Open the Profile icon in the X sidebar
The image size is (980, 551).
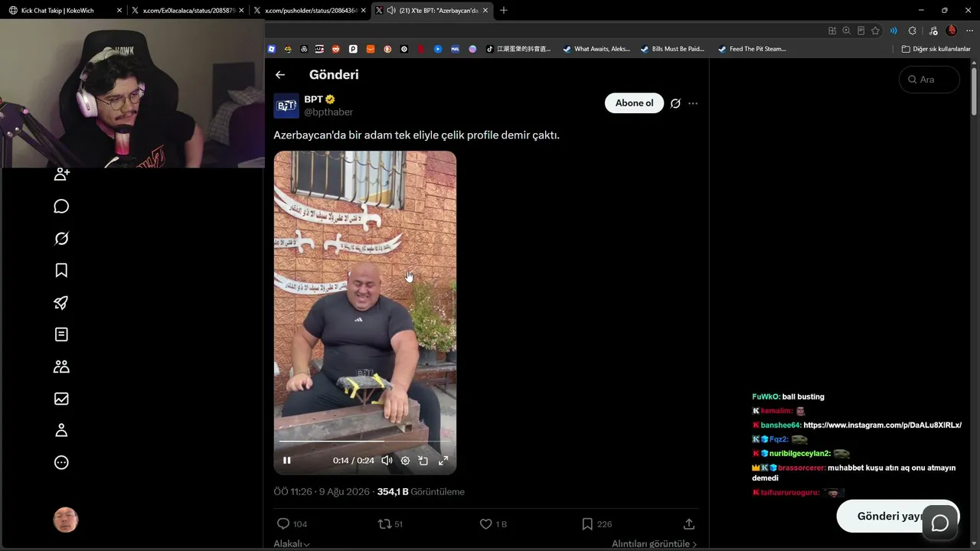62,430
